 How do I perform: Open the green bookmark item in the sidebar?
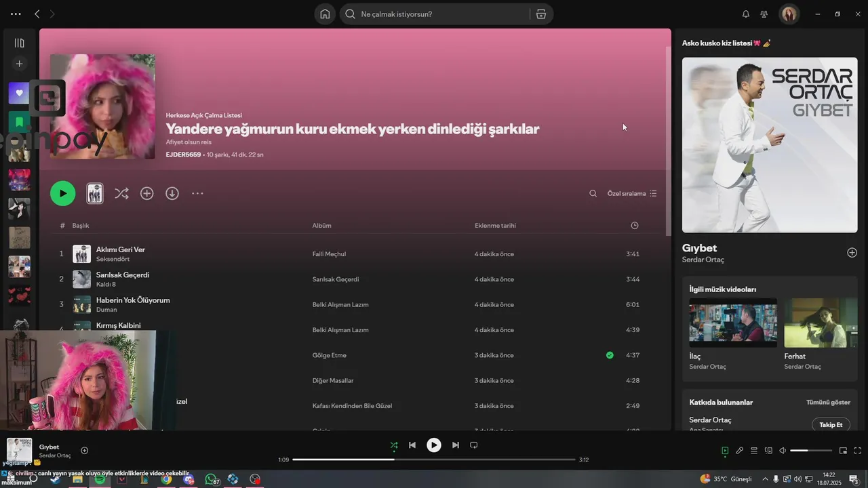(x=19, y=122)
